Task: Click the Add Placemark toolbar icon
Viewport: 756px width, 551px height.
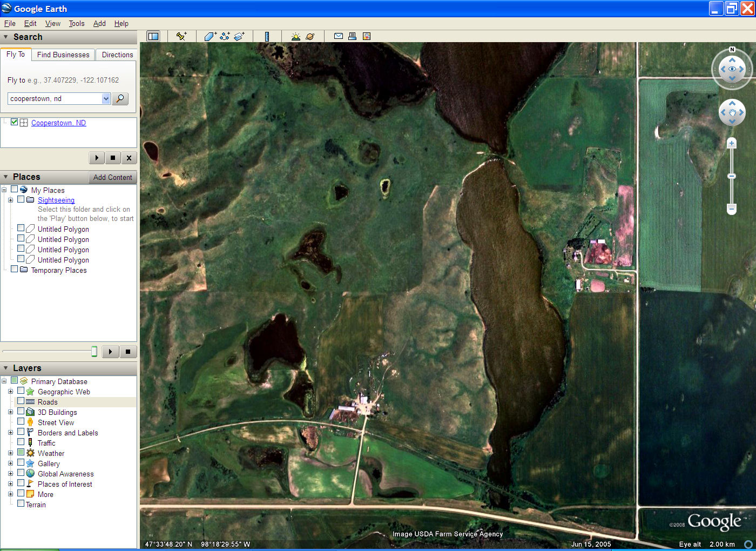Action: pyautogui.click(x=181, y=36)
